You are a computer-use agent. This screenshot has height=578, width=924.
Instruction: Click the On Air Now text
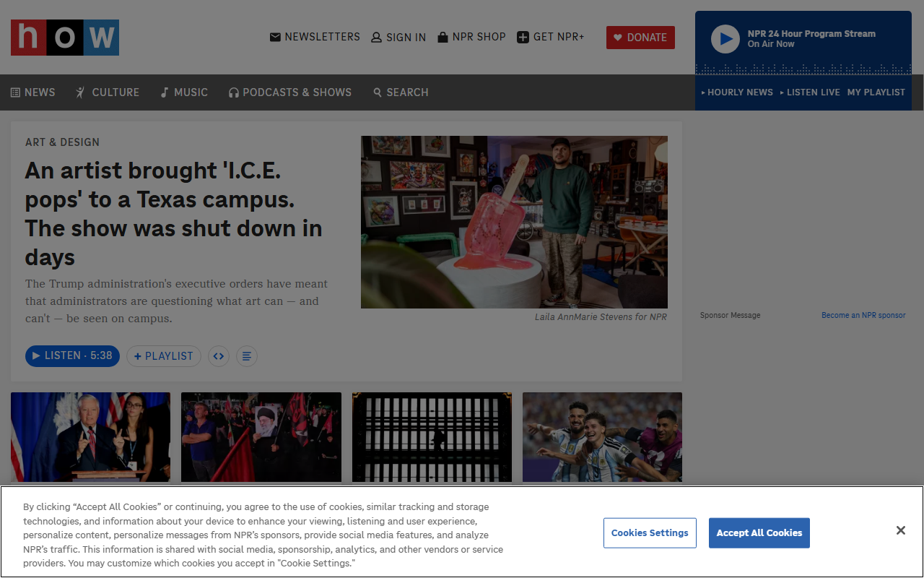[x=771, y=44]
